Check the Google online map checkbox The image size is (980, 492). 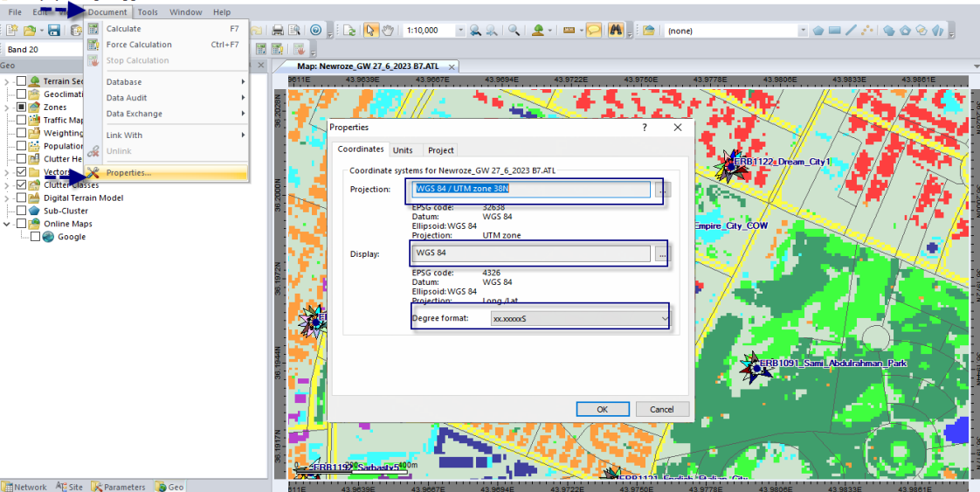[x=35, y=237]
